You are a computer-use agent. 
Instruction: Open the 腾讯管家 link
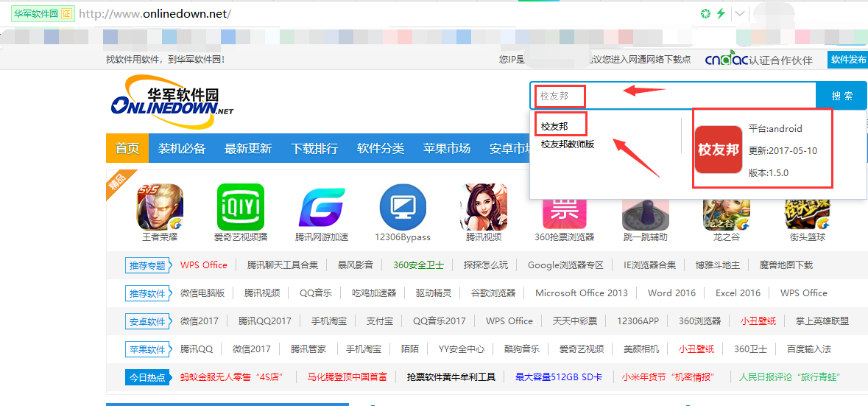tap(308, 349)
